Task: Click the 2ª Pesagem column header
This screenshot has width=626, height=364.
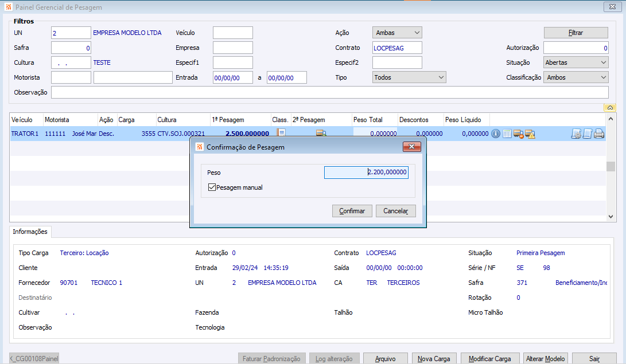Action: [x=321, y=120]
